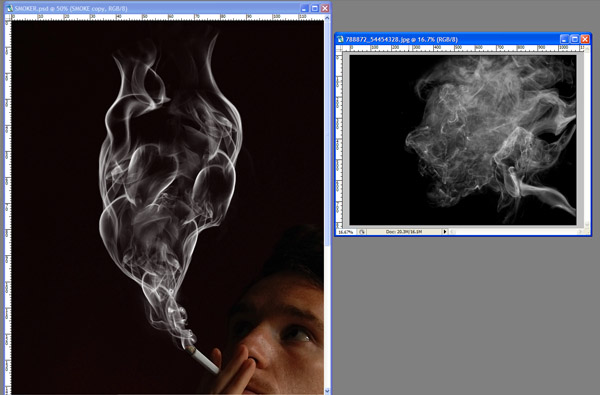This screenshot has width=600, height=395.
Task: Click the vertical ruler of the 788872_54454328.jpg window
Action: click(x=339, y=140)
